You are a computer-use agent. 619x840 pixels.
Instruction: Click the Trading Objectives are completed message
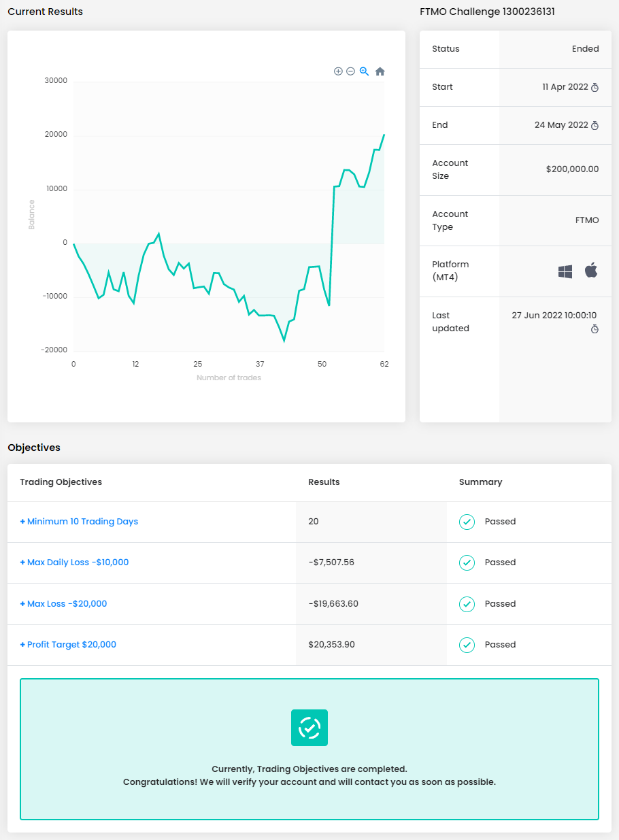[309, 769]
